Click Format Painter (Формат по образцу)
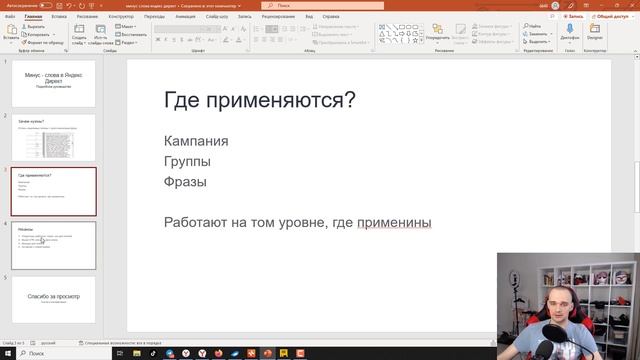Viewport: 640px width, 360px height. 42,42
